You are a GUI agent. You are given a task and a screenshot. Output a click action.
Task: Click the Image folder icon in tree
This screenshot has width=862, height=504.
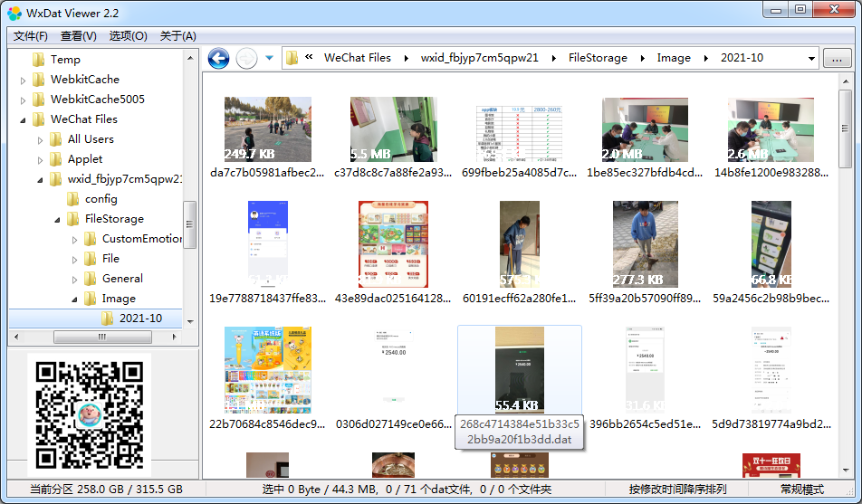pos(91,299)
